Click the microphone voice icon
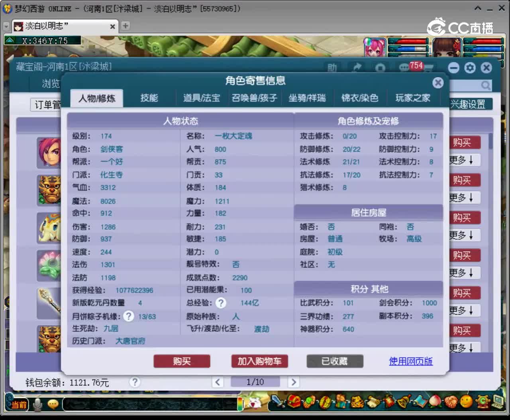510x420 pixels. (x=37, y=404)
